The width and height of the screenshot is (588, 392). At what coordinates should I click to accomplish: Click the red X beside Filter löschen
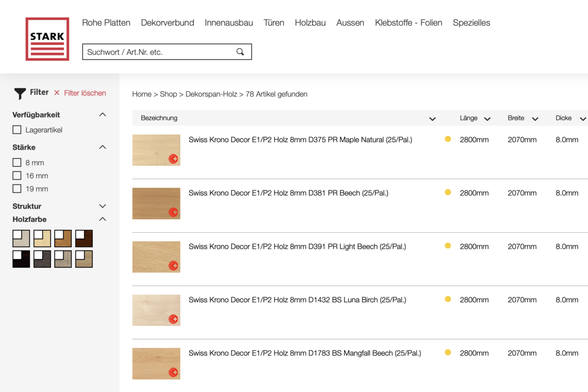pos(57,93)
